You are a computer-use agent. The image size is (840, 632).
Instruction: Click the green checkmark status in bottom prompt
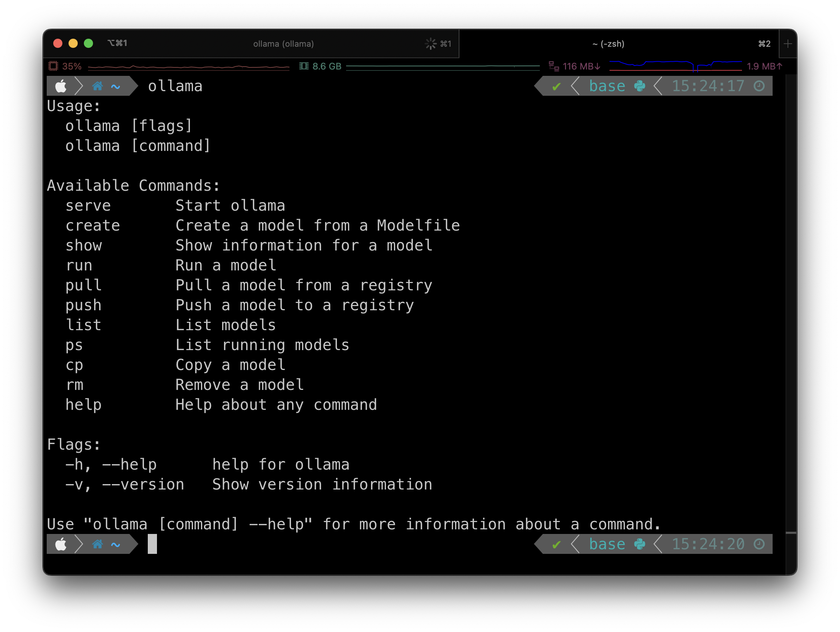coord(556,544)
